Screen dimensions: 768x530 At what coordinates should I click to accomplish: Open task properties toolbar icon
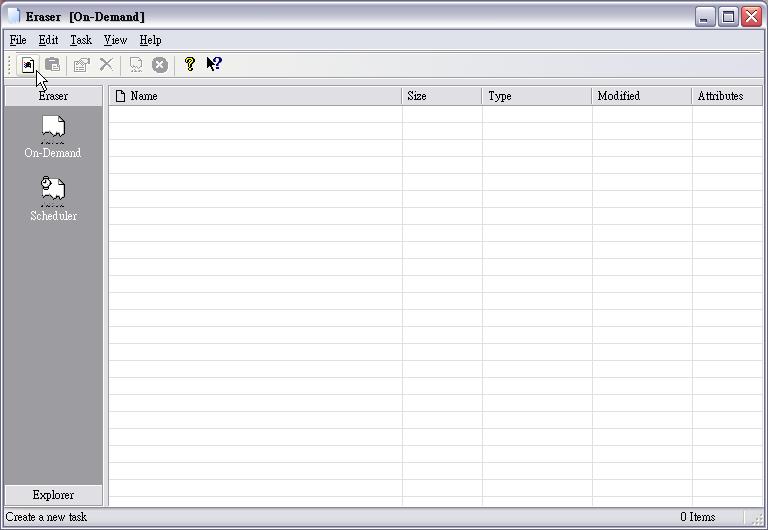[x=81, y=65]
